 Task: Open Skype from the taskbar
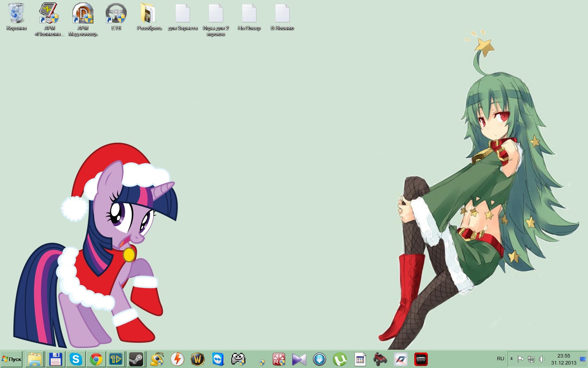(x=76, y=359)
